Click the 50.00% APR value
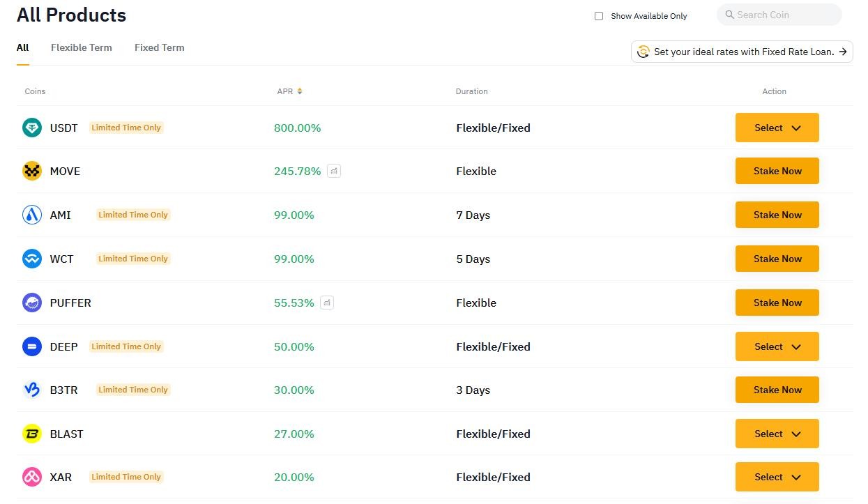The image size is (868, 504). [x=294, y=346]
